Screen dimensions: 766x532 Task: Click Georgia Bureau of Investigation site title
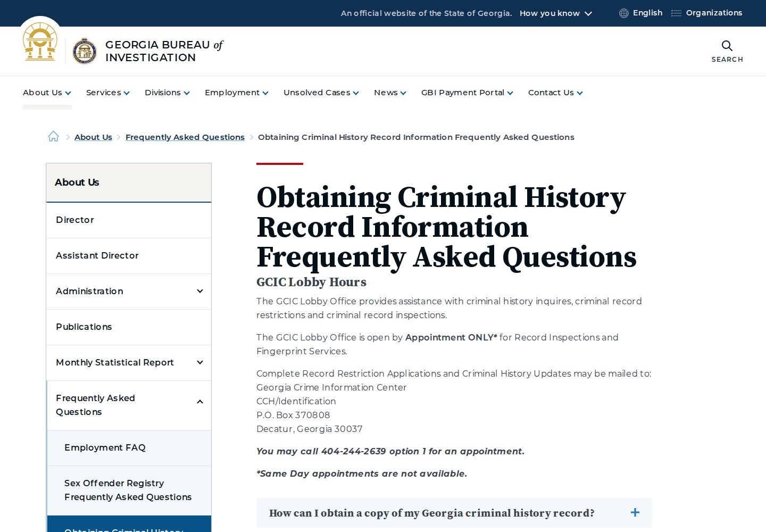click(164, 51)
